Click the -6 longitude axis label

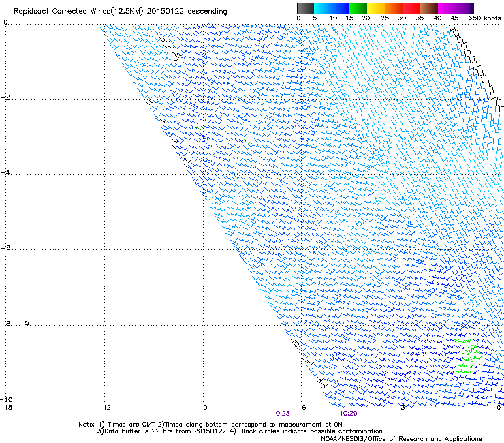point(301,408)
